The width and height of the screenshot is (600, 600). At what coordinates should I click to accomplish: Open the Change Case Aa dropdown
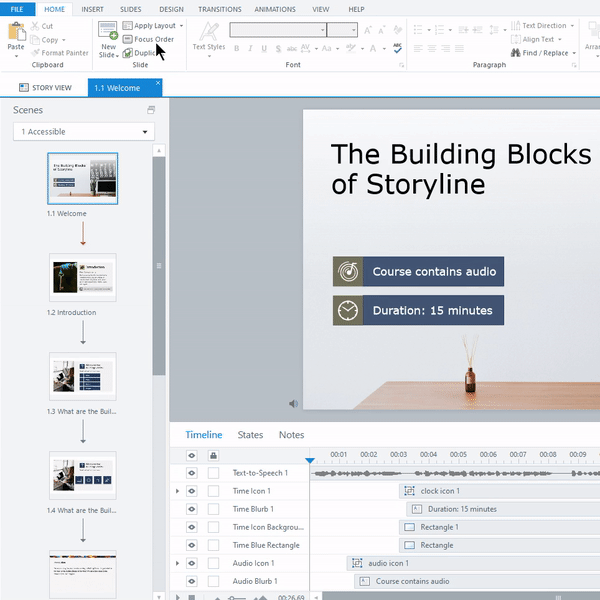330,49
